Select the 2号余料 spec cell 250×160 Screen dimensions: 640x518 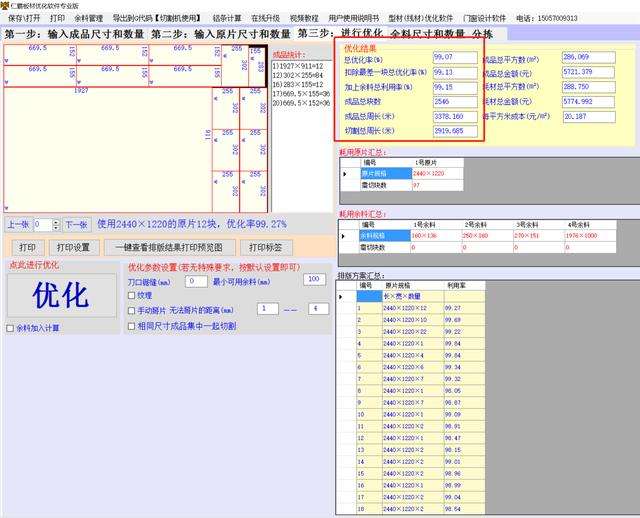point(487,236)
